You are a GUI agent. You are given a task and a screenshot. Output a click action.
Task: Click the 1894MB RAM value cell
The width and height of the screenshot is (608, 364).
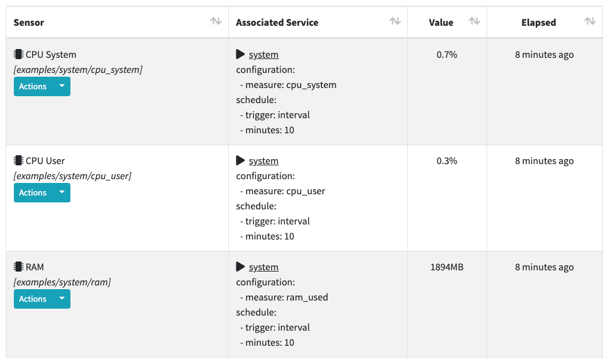(446, 267)
